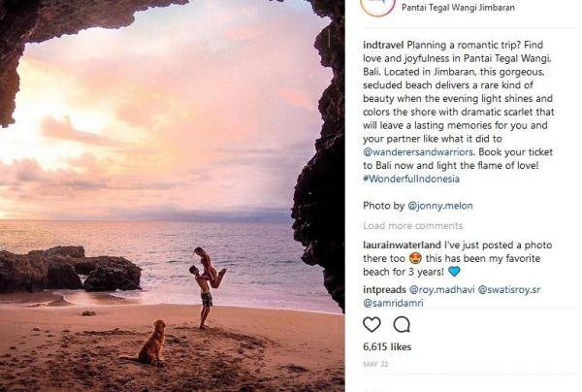Viewport: 582px width, 392px height.
Task: Open the profile avatar in the header
Action: [x=375, y=5]
